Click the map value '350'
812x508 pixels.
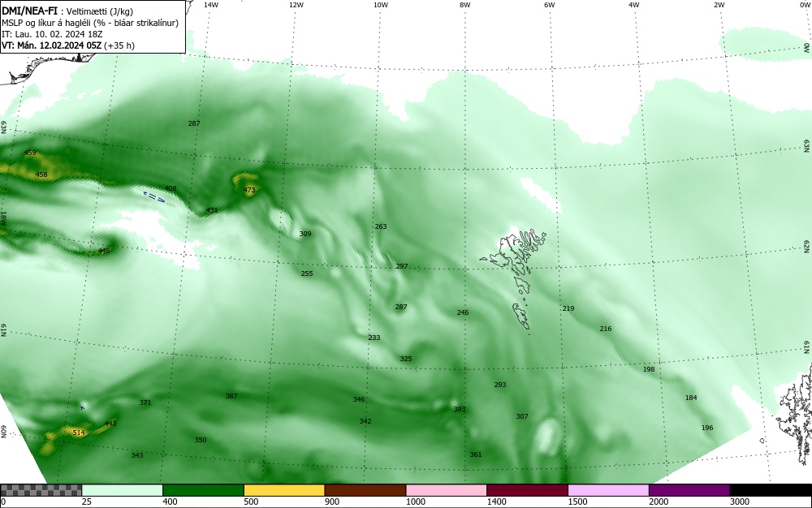[200, 440]
